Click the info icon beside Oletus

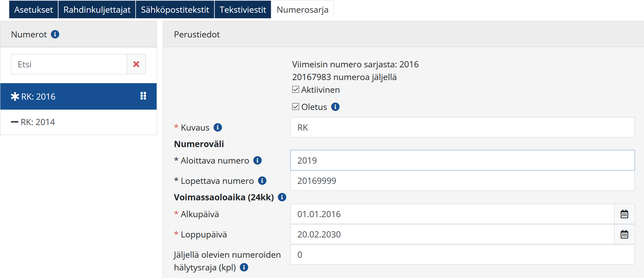click(x=335, y=107)
